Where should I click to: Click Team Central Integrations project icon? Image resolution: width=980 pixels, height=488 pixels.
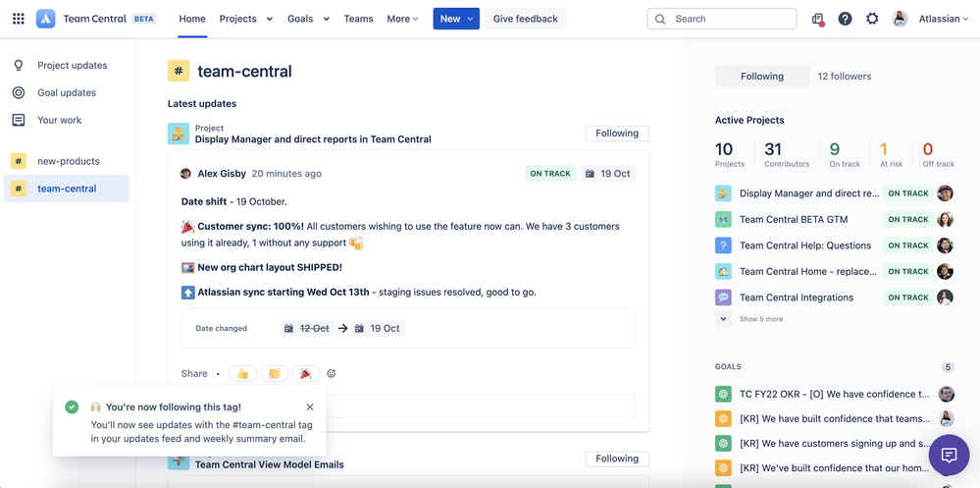pos(723,298)
